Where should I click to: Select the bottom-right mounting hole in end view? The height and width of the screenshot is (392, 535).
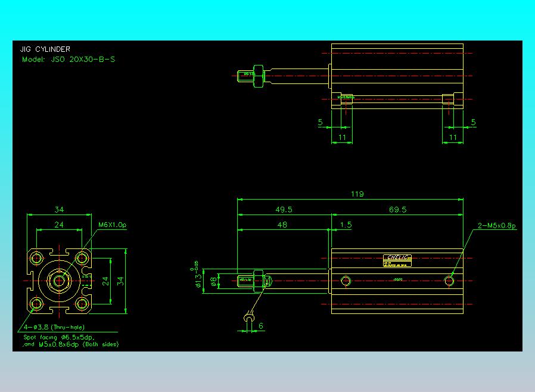[x=82, y=304]
